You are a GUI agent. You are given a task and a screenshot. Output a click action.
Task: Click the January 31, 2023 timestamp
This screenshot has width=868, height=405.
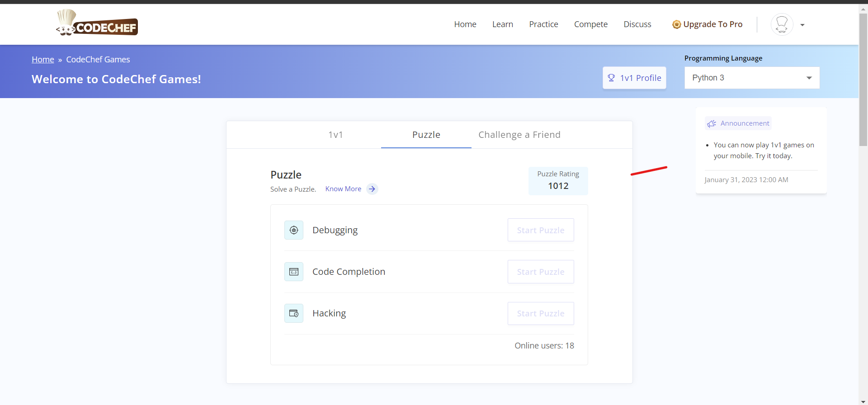click(x=746, y=180)
